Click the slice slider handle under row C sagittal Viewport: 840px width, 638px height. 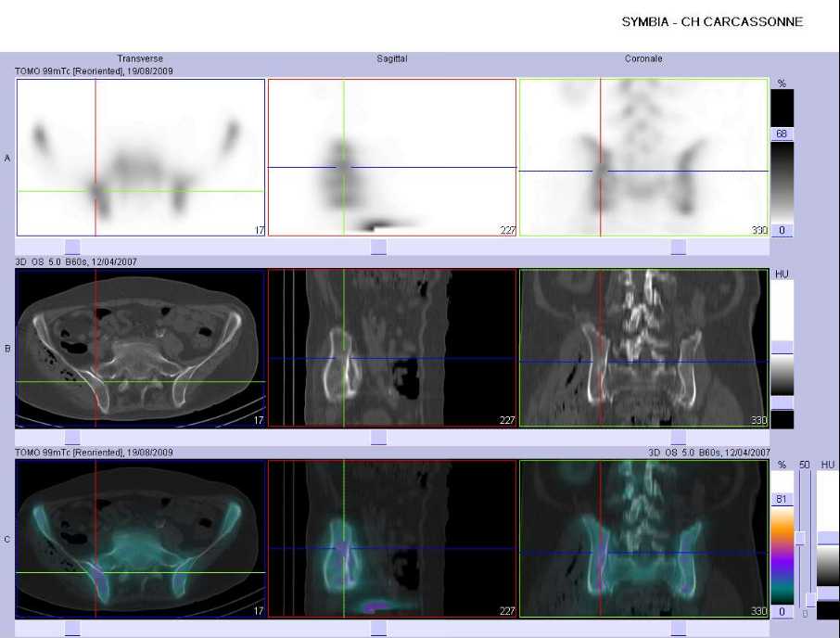(x=379, y=628)
